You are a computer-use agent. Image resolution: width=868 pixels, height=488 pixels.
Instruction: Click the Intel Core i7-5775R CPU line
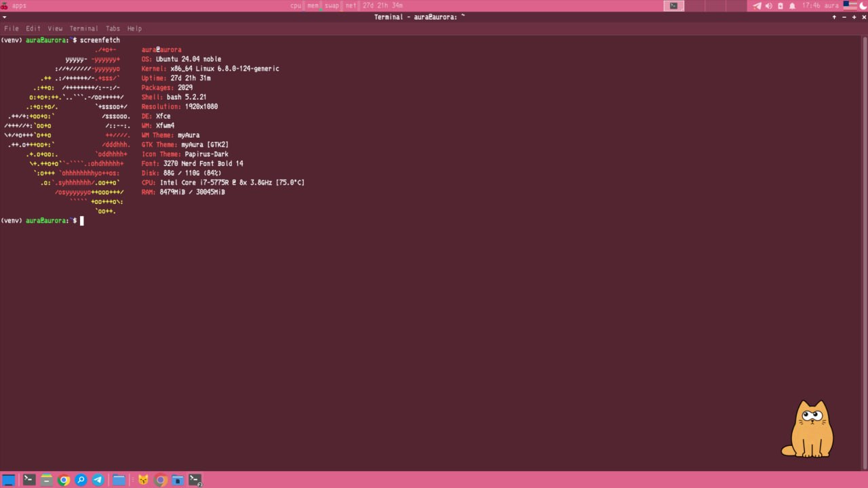click(222, 182)
